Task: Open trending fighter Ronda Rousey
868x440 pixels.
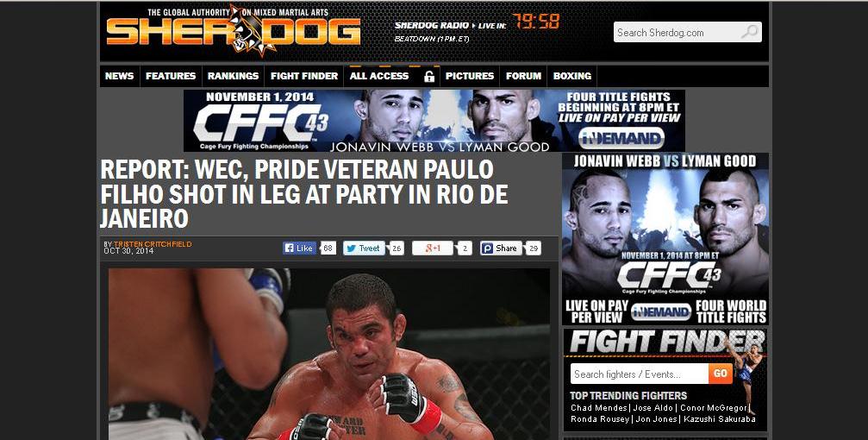Action: pyautogui.click(x=600, y=419)
